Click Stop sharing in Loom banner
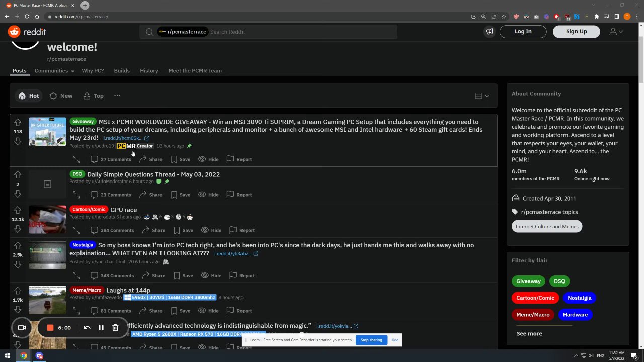Viewport: 644px width, 362px height. (x=371, y=340)
